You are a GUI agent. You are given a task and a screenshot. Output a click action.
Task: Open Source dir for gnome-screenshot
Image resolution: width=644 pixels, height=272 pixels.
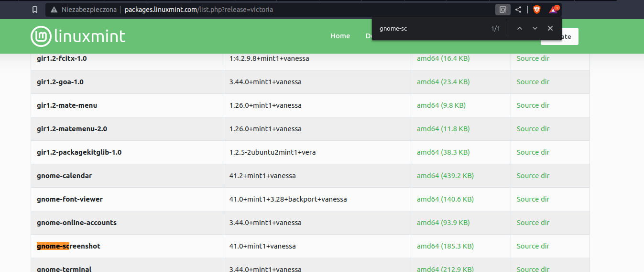pos(533,246)
